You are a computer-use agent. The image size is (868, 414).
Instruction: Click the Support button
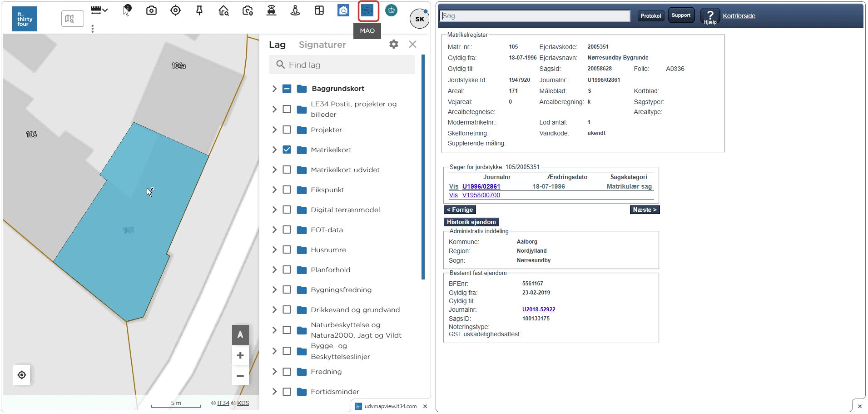click(x=681, y=15)
